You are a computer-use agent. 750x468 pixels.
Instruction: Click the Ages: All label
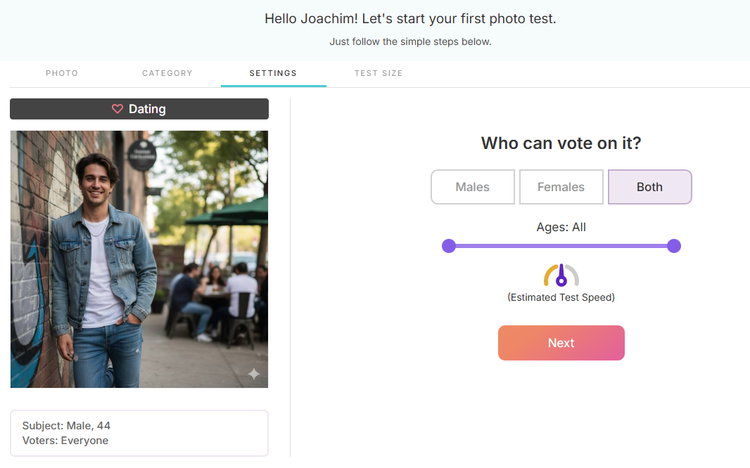pyautogui.click(x=561, y=227)
